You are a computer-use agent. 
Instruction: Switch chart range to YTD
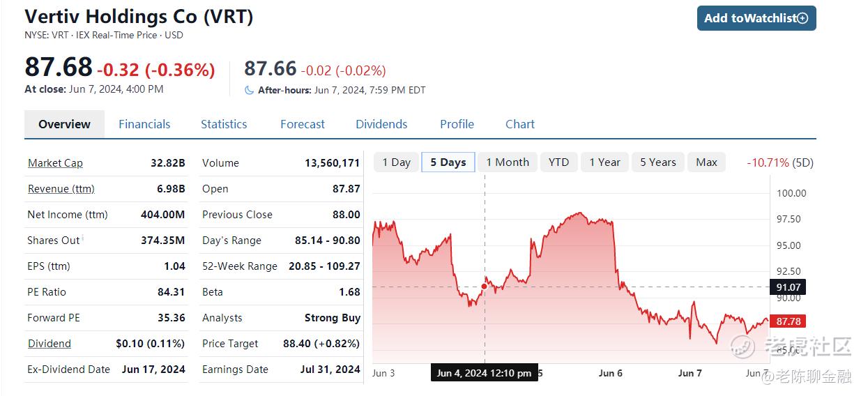558,162
